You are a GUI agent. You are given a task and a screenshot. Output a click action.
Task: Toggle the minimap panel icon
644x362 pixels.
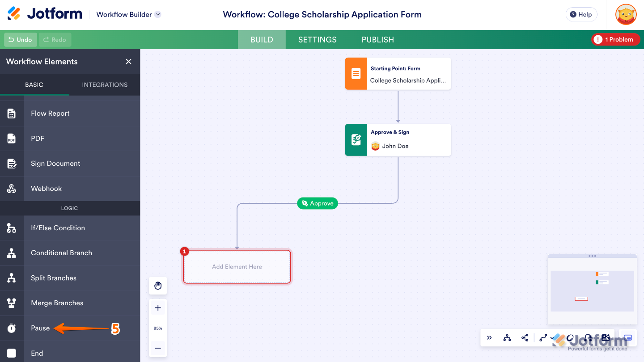point(628,338)
